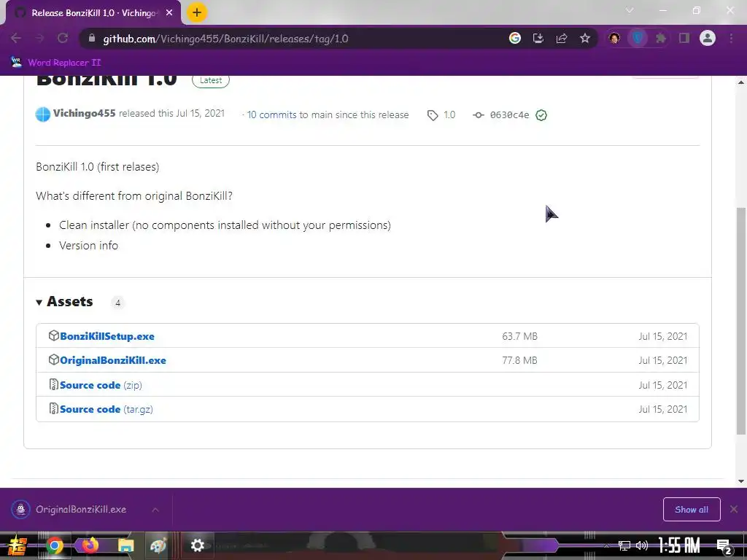Click the scroll up arrow
Viewport: 747px width, 560px height.
click(741, 82)
